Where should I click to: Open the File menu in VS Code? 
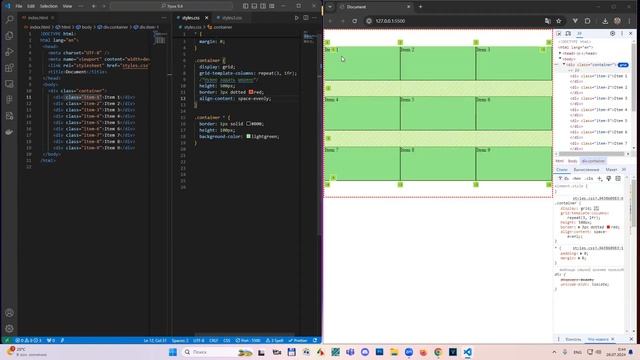(19, 6)
